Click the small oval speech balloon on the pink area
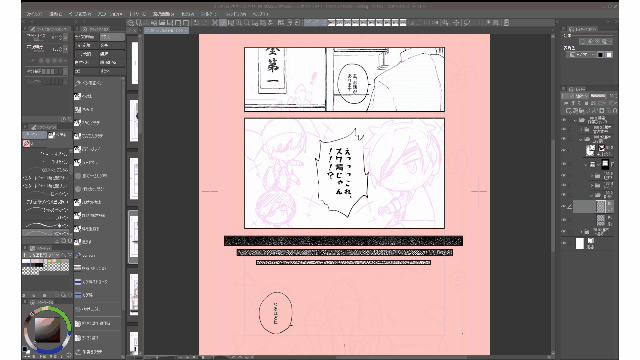Viewport: 640px width, 360px height. click(x=276, y=313)
